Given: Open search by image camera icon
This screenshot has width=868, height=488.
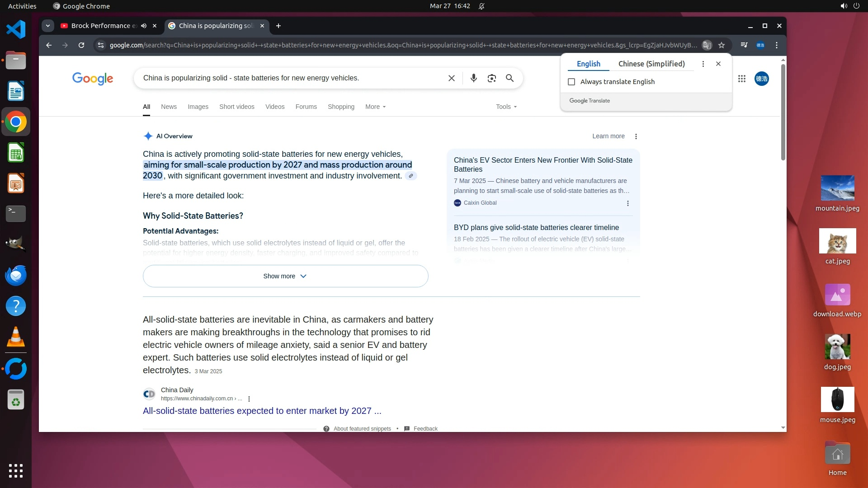Looking at the screenshot, I should coord(491,78).
